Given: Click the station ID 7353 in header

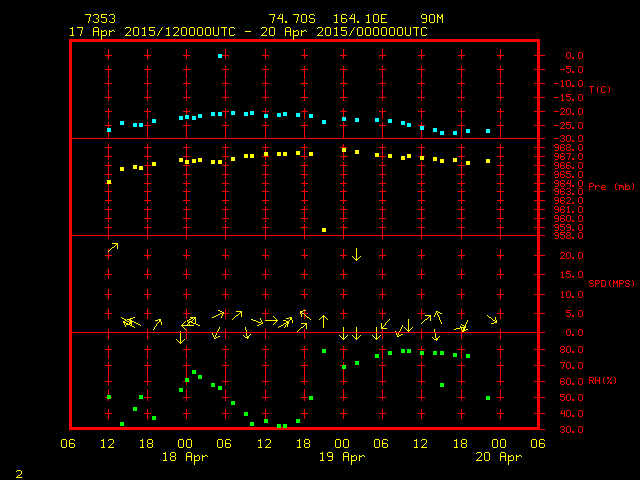Looking at the screenshot, I should (100, 19).
